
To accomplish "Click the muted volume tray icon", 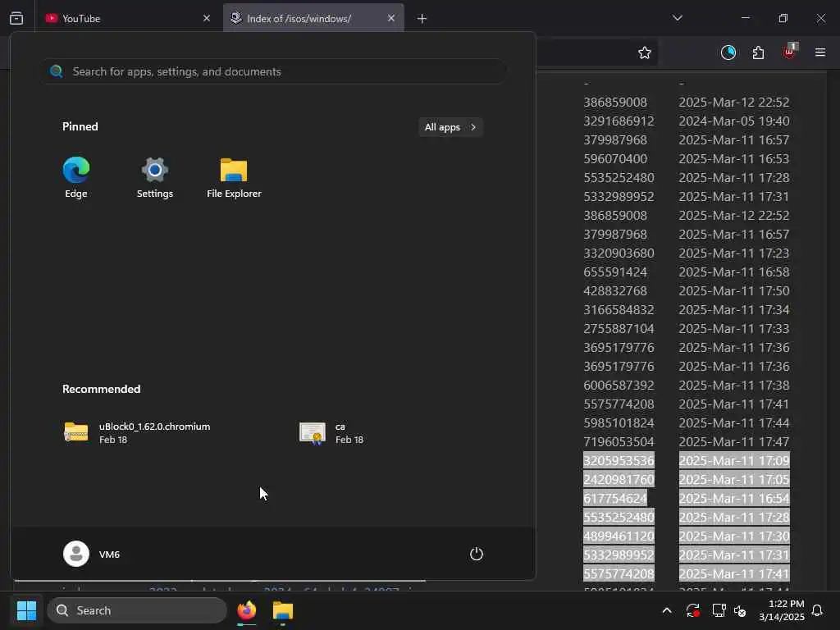I will [x=741, y=610].
